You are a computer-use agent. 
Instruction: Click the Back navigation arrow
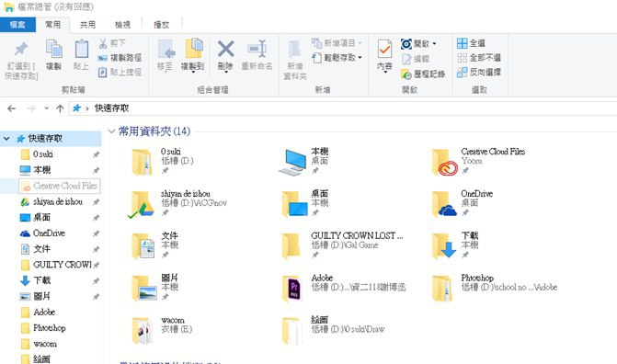tap(12, 108)
